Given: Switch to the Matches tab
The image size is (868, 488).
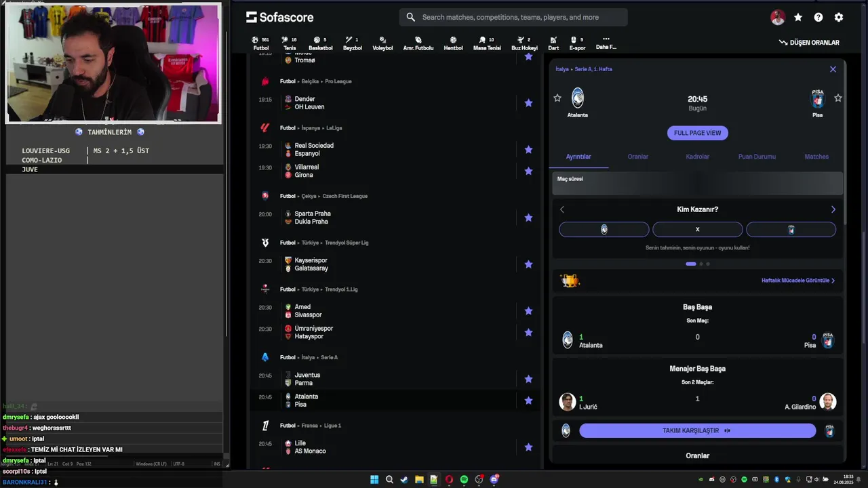Looking at the screenshot, I should pyautogui.click(x=816, y=157).
